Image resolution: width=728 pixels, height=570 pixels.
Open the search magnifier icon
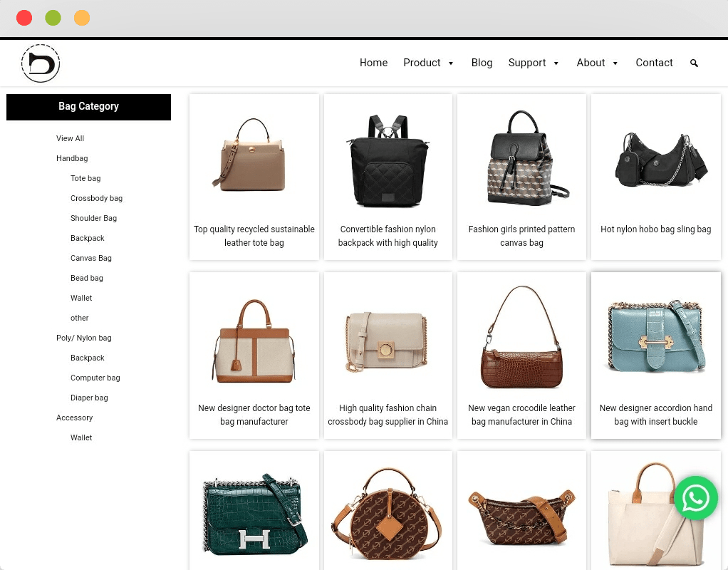(x=694, y=63)
